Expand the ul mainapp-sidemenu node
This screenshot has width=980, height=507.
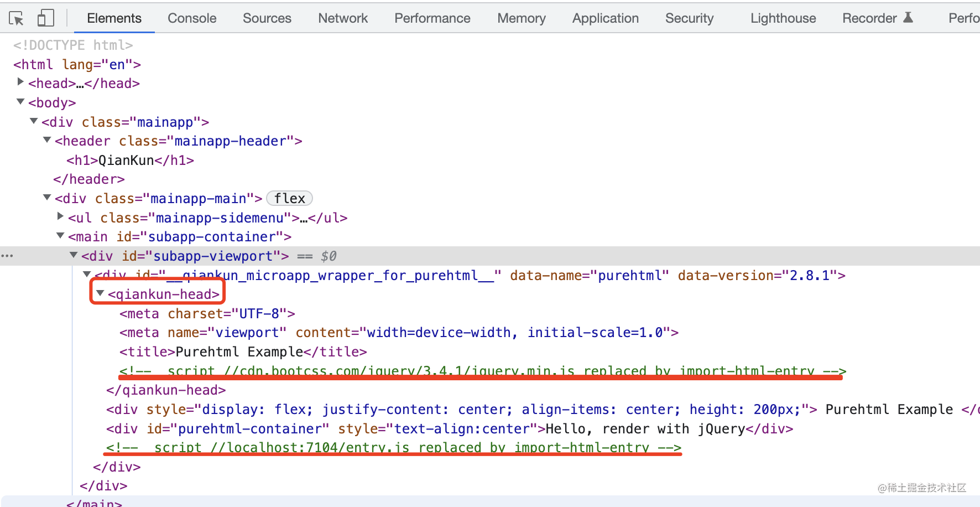(60, 216)
